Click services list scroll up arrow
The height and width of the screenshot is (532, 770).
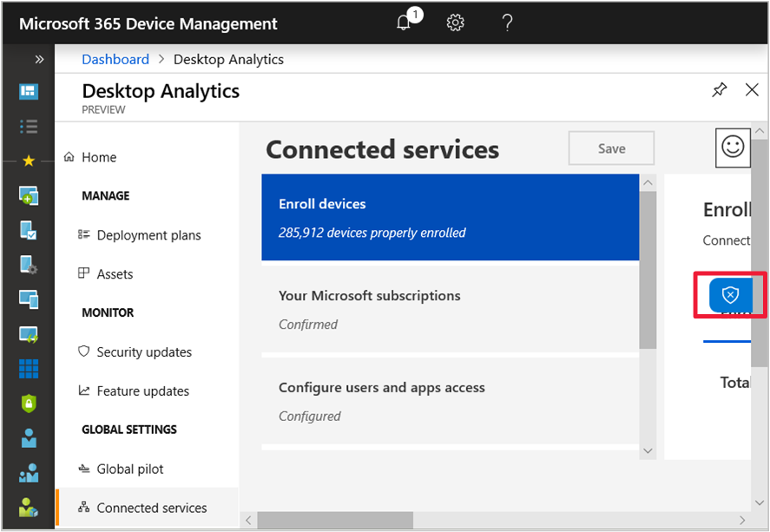pyautogui.click(x=648, y=183)
